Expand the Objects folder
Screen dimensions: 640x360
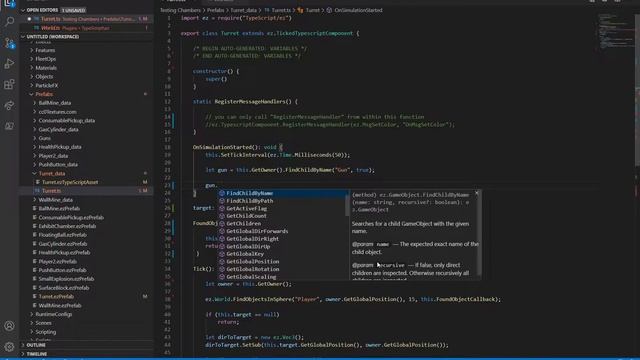coord(44,77)
